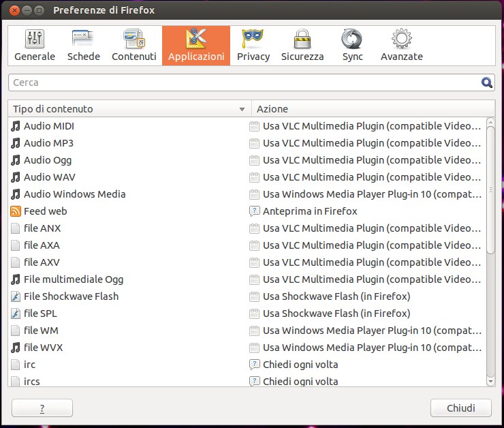Click the vertical scrollbar thumb
The image size is (504, 428).
click(490, 190)
